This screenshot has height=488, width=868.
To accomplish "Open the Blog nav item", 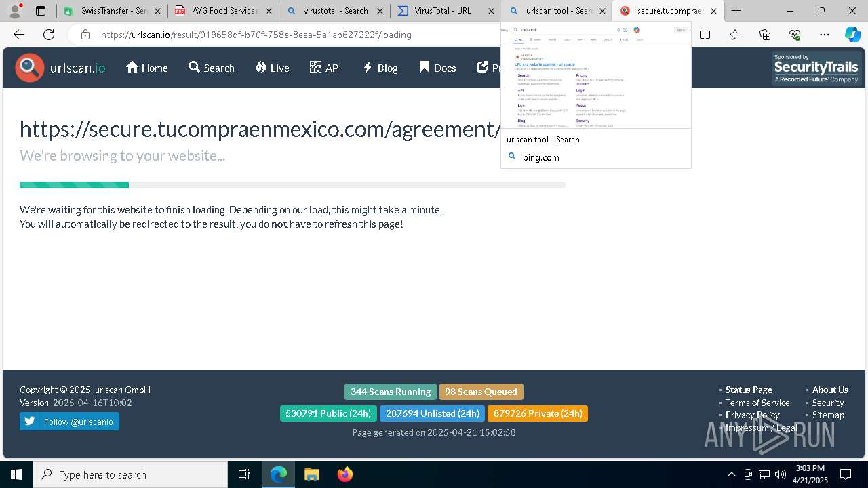I will pos(380,68).
